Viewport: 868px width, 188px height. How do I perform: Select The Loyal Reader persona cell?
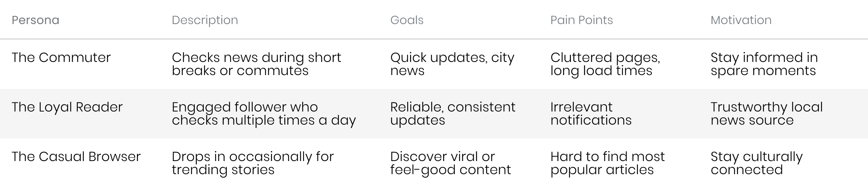[x=67, y=107]
